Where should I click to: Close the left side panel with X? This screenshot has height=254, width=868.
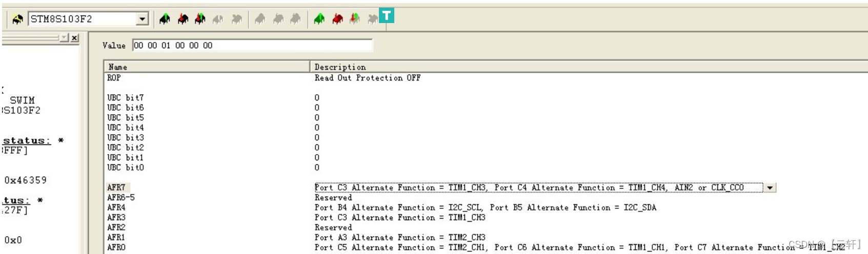tap(74, 38)
